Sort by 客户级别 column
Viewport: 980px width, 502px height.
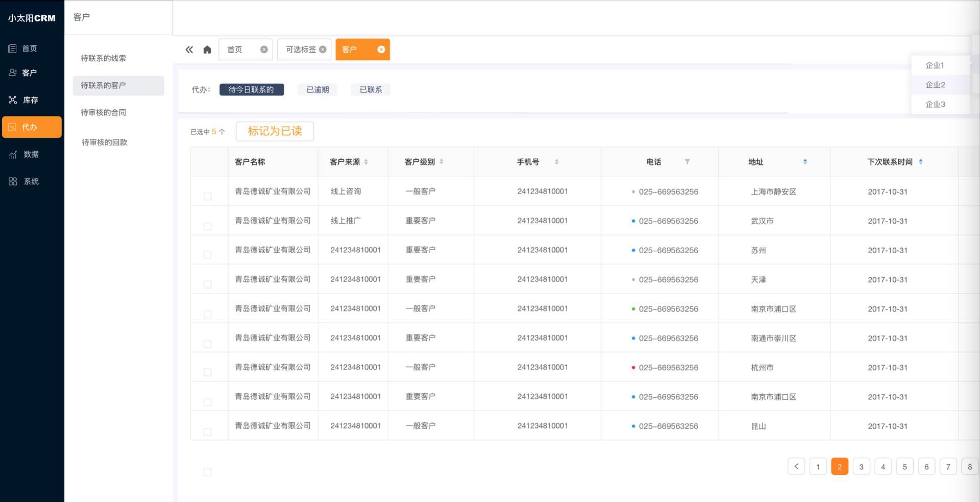pos(442,162)
